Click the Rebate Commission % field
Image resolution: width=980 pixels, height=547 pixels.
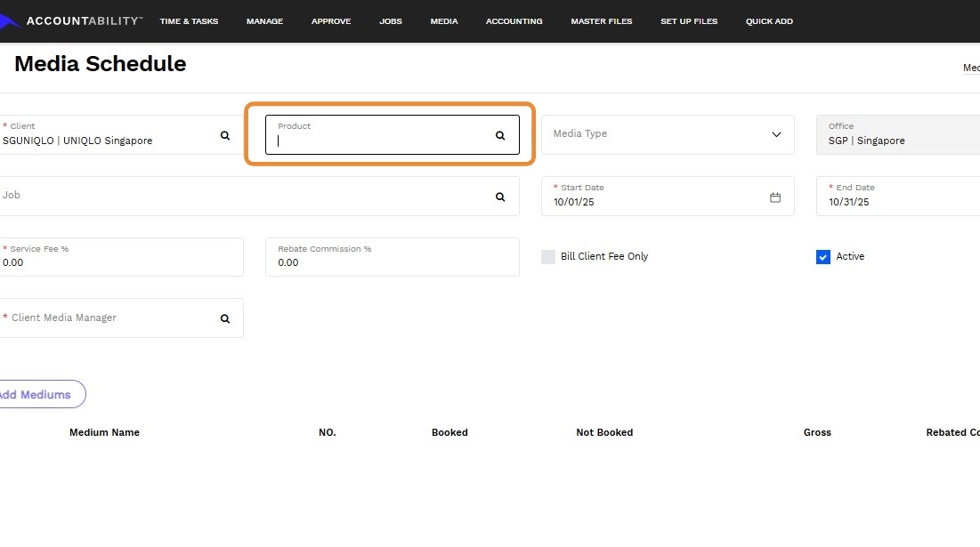coord(392,262)
